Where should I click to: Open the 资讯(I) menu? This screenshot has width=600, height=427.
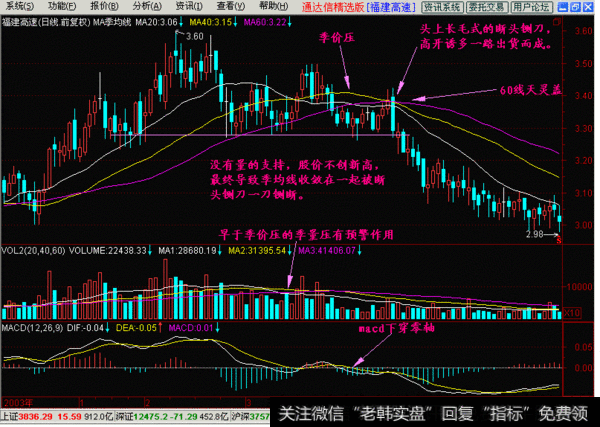click(189, 6)
